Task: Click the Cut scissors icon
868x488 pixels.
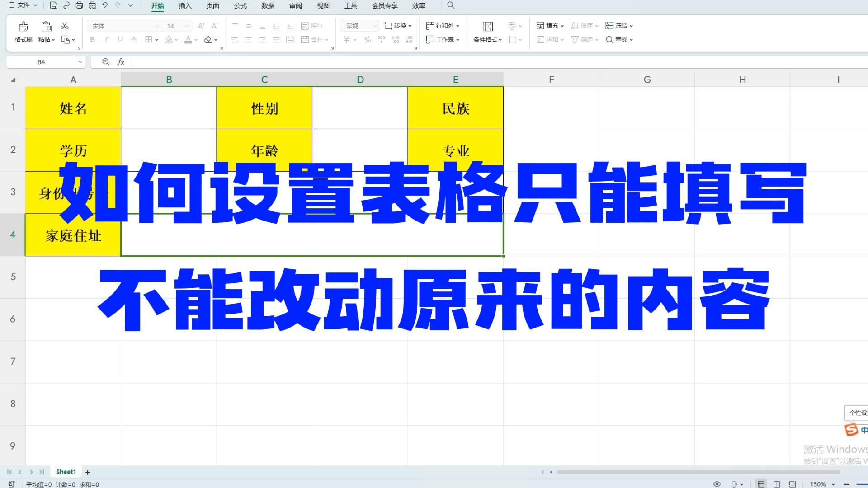Action: (x=65, y=26)
